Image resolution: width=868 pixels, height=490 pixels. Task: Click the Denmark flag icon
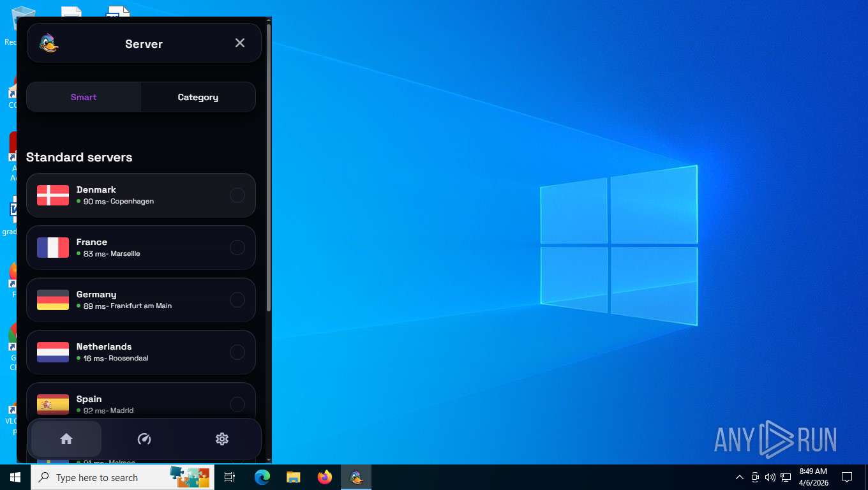pyautogui.click(x=53, y=195)
